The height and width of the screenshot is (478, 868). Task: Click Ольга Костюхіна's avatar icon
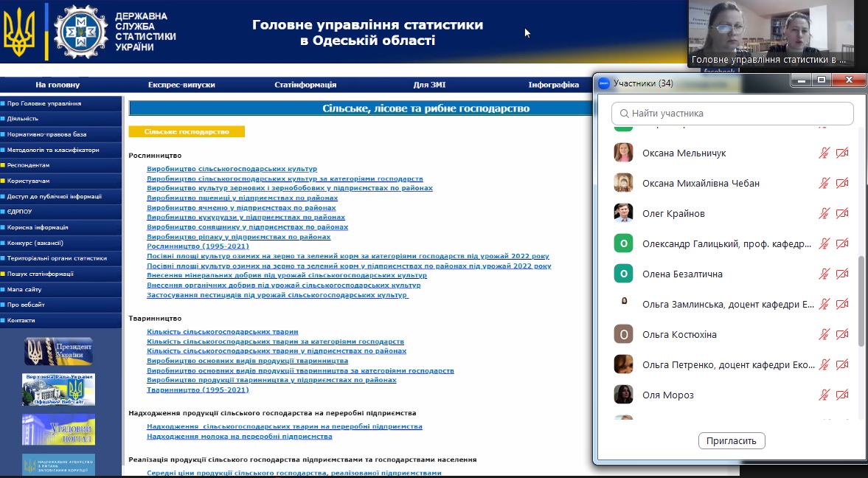pyautogui.click(x=623, y=335)
